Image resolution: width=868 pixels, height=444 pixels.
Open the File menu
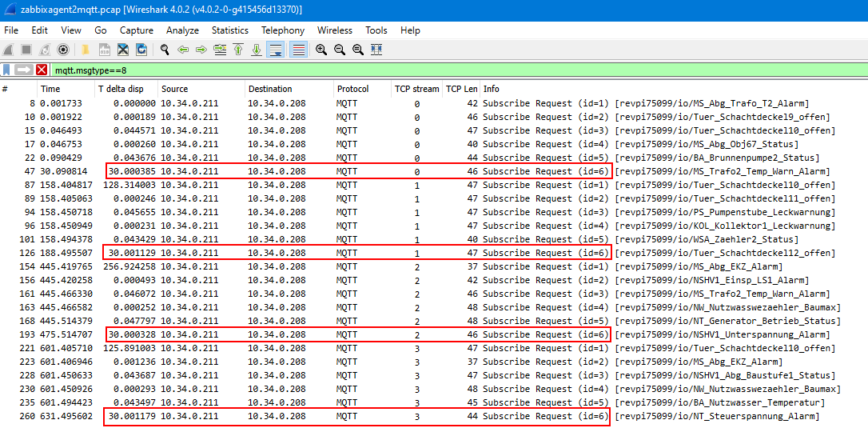[x=11, y=30]
